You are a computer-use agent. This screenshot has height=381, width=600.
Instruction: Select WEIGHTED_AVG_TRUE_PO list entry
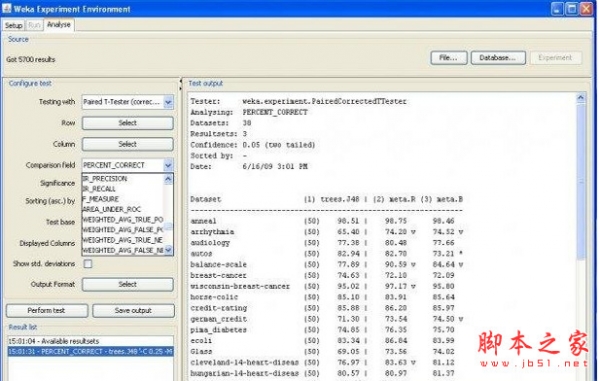point(122,220)
